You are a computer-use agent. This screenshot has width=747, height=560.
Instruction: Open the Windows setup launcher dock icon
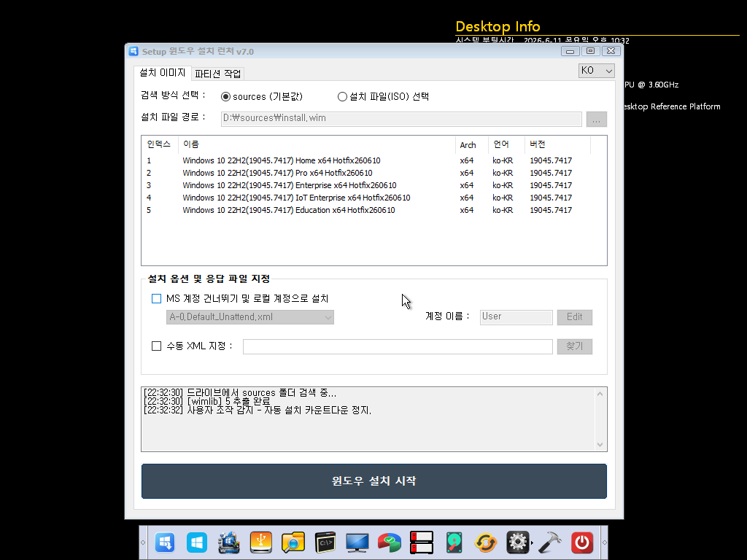[165, 542]
